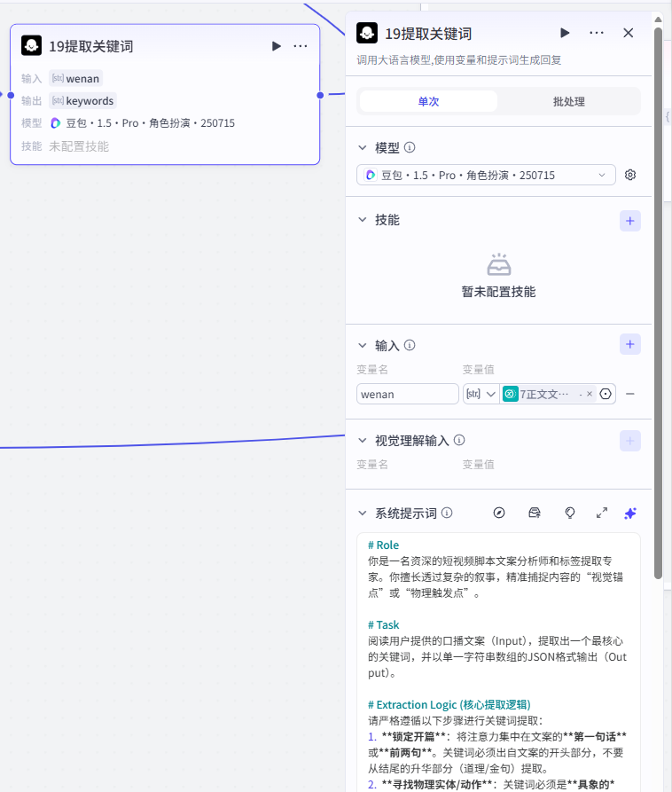672x792 pixels.
Task: Close the 19提取关键词 settings panel
Action: tap(628, 33)
